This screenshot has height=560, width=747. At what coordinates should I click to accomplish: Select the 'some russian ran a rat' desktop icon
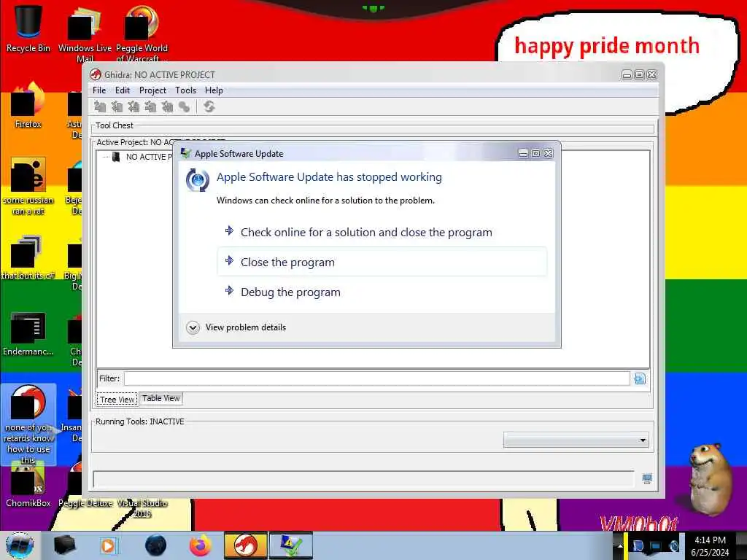tap(28, 186)
